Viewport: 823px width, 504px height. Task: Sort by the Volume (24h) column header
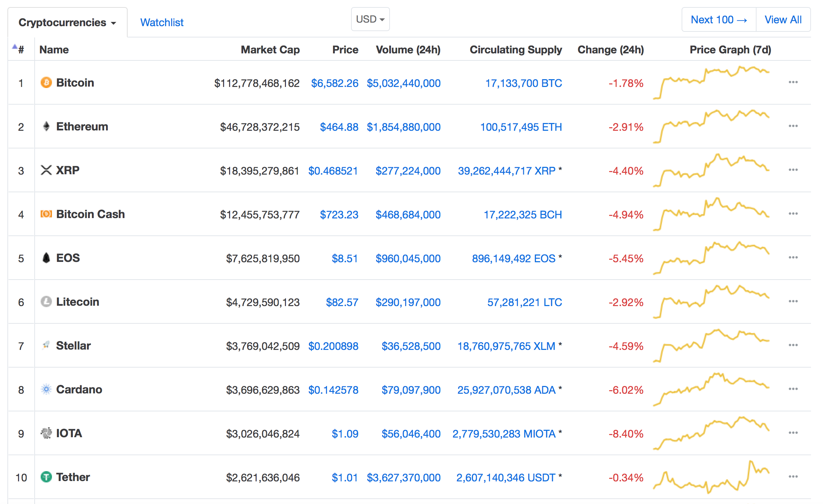(x=408, y=50)
